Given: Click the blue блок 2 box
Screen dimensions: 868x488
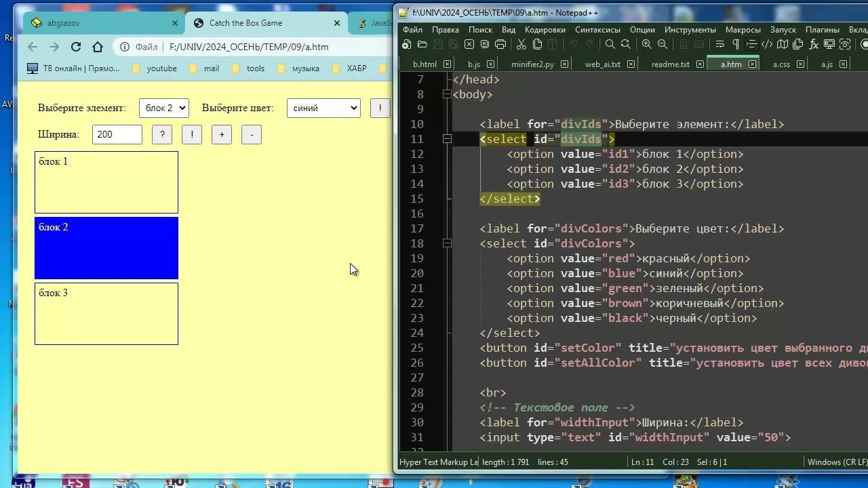Looking at the screenshot, I should 106,248.
